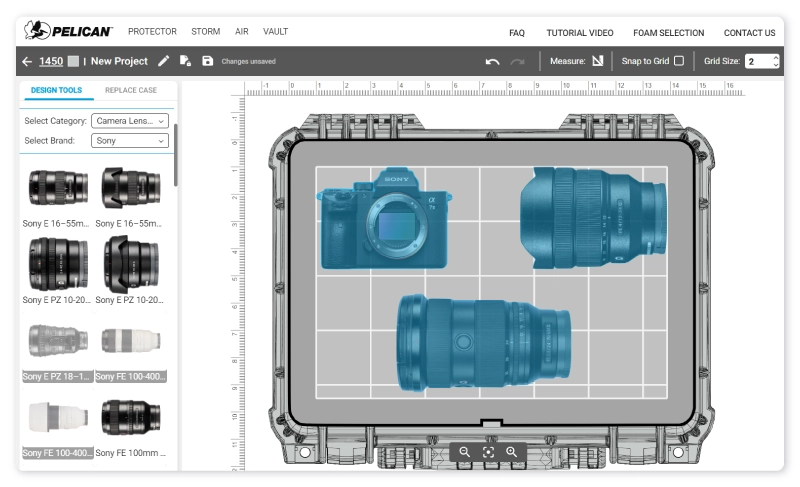Select the Sony camera body on the foam
This screenshot has height=487, width=800.
tap(384, 218)
